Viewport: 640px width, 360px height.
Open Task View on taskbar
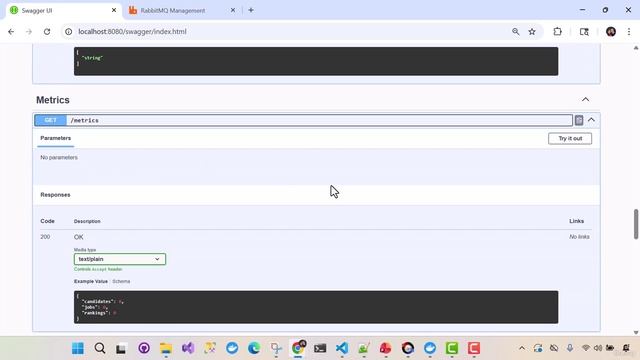[x=121, y=348]
